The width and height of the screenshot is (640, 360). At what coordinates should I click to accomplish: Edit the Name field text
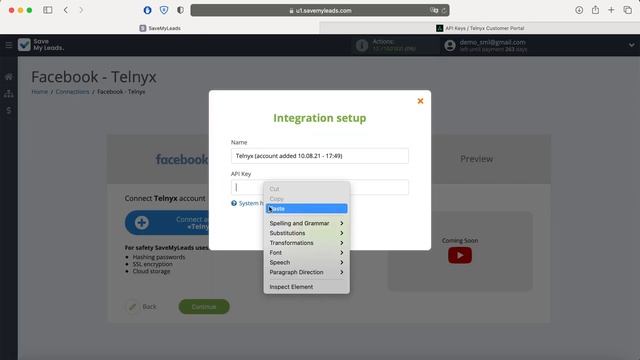pos(320,156)
